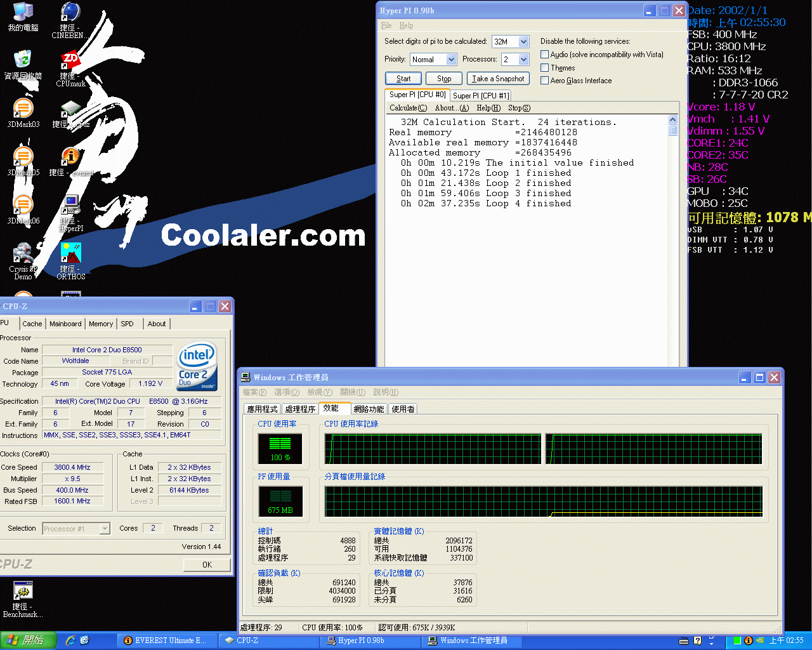Open the ZD CPUmark shortcut icon
This screenshot has width=812, height=650.
70,69
